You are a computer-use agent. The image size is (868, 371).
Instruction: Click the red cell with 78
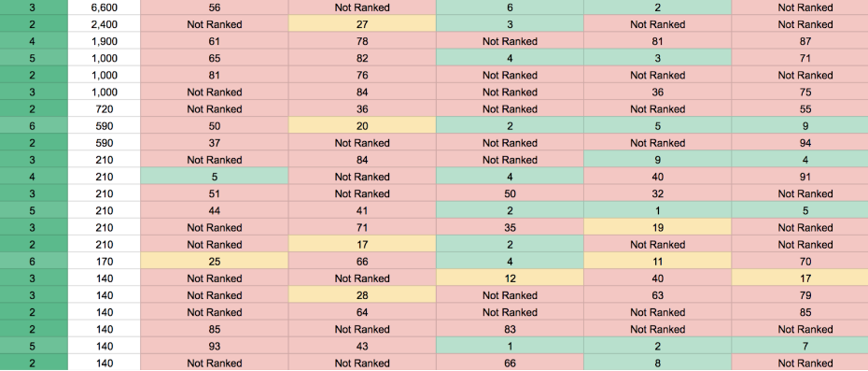click(362, 41)
